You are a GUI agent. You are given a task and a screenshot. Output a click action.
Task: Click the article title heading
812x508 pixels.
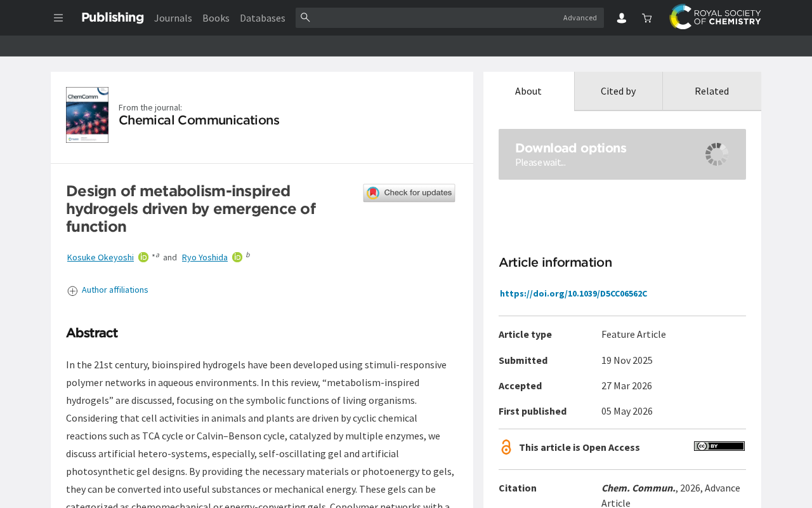coord(191,209)
